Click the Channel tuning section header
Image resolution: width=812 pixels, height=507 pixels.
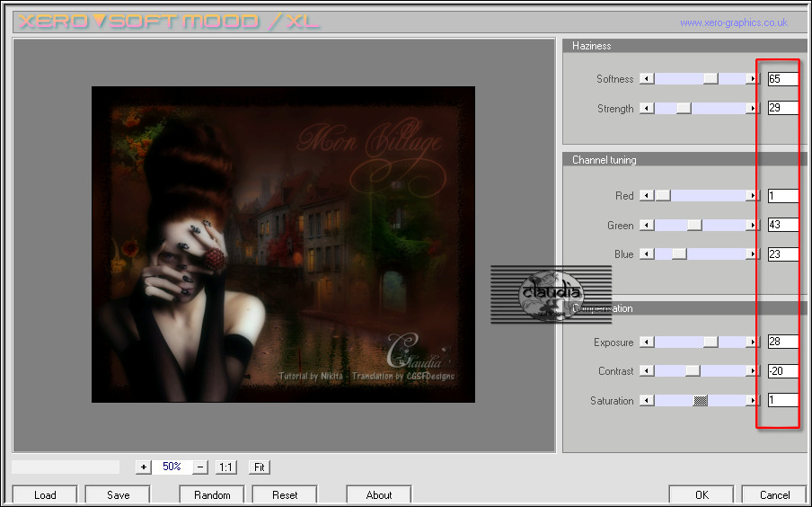[684, 160]
